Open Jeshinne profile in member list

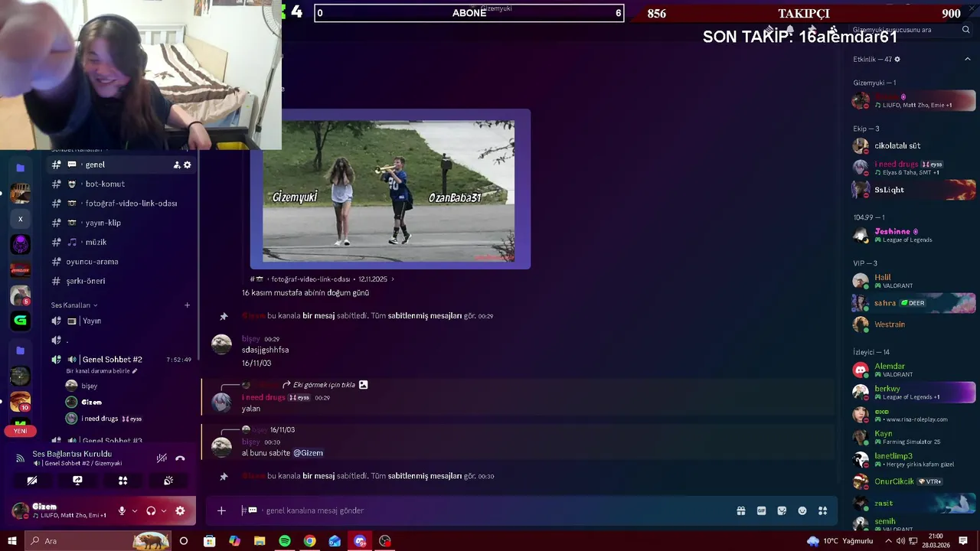coord(913,235)
